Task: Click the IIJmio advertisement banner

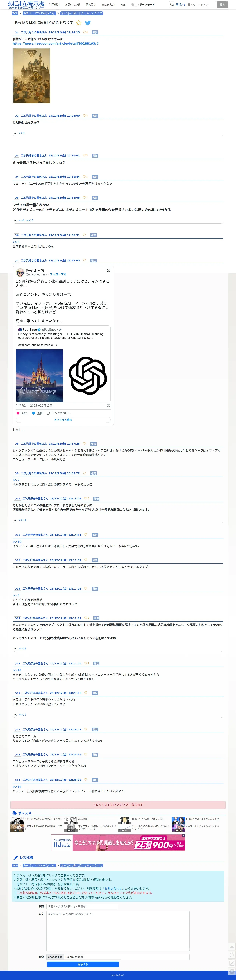Action: 118,842
